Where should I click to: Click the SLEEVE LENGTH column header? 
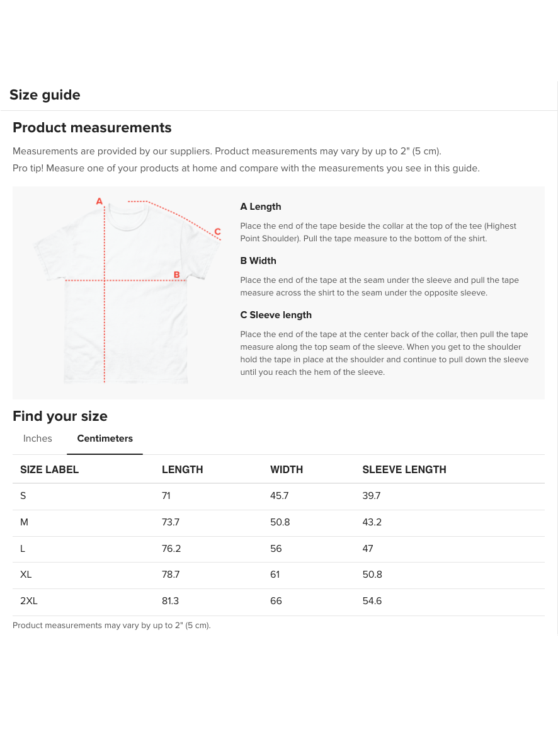coord(404,469)
